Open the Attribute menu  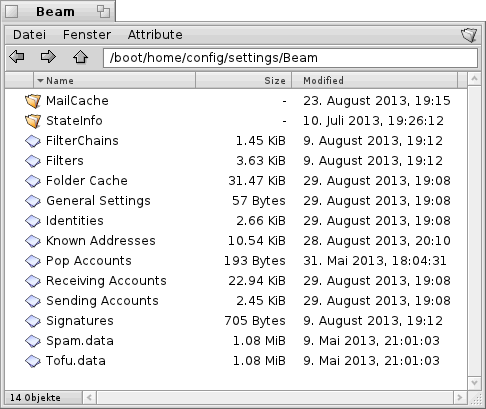(x=155, y=35)
